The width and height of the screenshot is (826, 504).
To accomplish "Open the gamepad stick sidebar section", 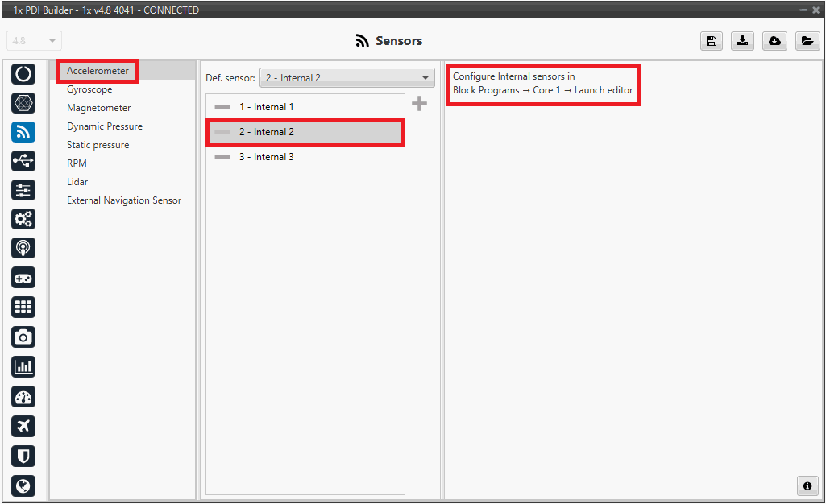I will click(x=23, y=278).
